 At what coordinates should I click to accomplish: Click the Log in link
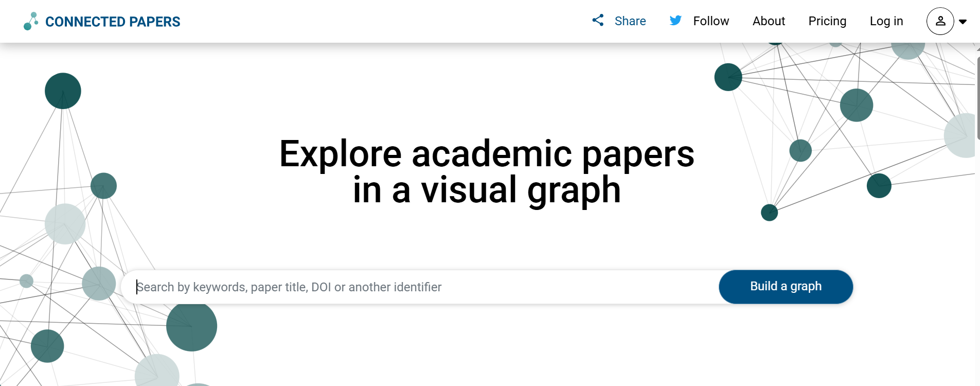pyautogui.click(x=886, y=21)
